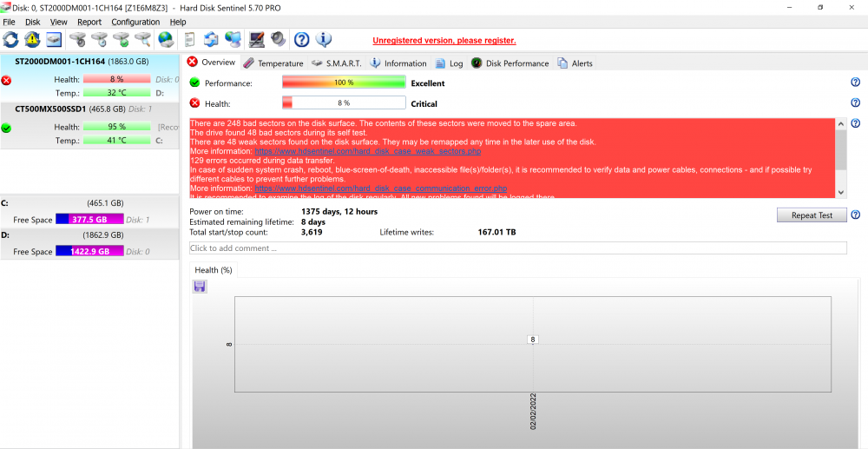
Task: Click the 100 % Performance progress bar
Action: [x=344, y=83]
